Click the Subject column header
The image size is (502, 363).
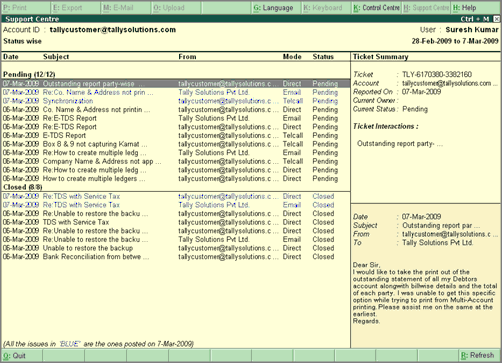point(56,57)
